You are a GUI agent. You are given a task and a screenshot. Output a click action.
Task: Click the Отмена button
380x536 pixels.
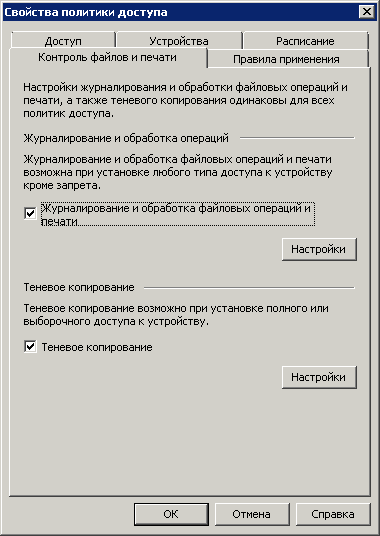252,514
